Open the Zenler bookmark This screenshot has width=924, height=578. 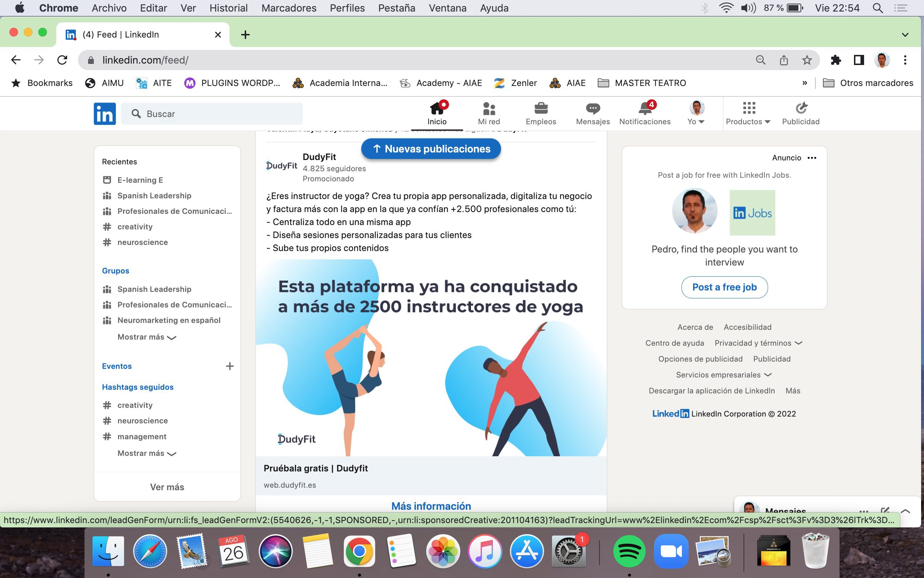point(515,83)
